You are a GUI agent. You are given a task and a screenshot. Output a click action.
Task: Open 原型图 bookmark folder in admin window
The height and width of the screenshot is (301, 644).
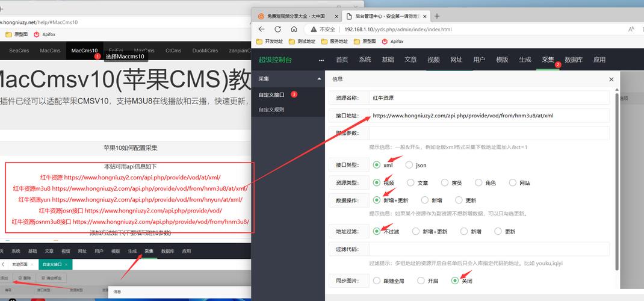tap(364, 42)
